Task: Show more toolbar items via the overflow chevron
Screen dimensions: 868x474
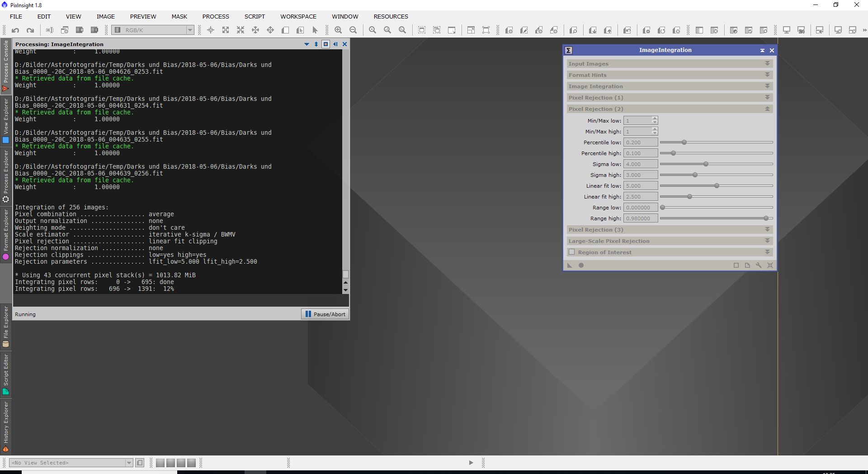Action: [864, 30]
